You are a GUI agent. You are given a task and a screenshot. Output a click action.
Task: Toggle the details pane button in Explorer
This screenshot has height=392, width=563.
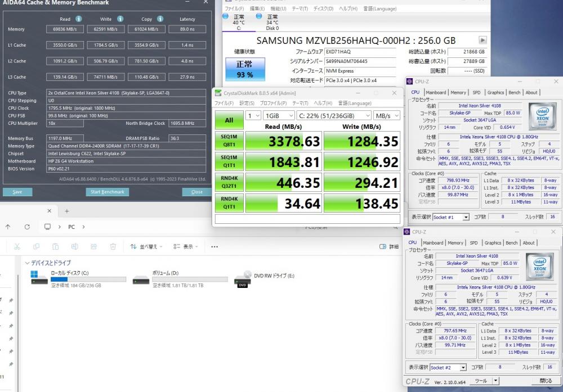[x=389, y=247]
